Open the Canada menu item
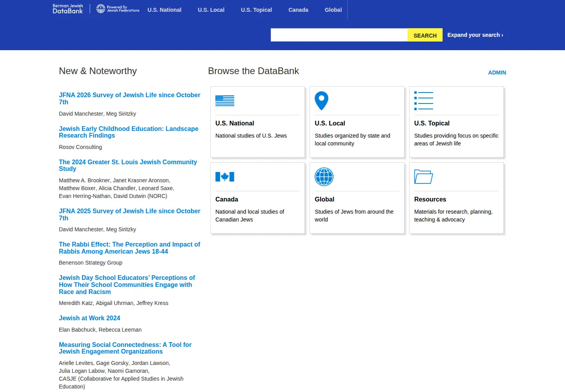The height and width of the screenshot is (392, 565). coord(298,10)
